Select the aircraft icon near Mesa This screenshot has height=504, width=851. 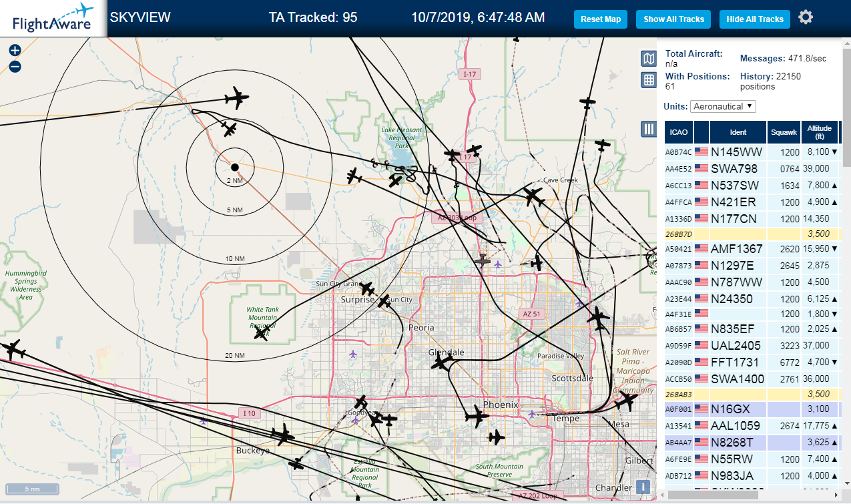click(x=625, y=401)
